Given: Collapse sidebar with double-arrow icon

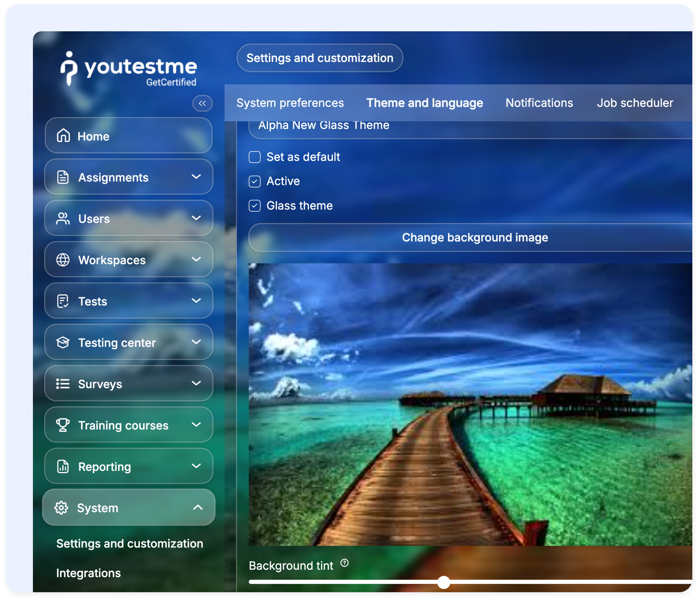Looking at the screenshot, I should click(x=202, y=103).
